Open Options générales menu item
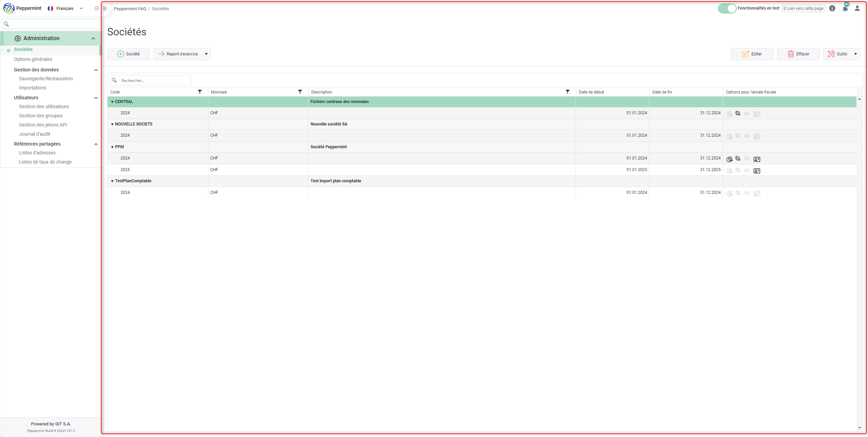The width and height of the screenshot is (868, 437). click(x=33, y=59)
